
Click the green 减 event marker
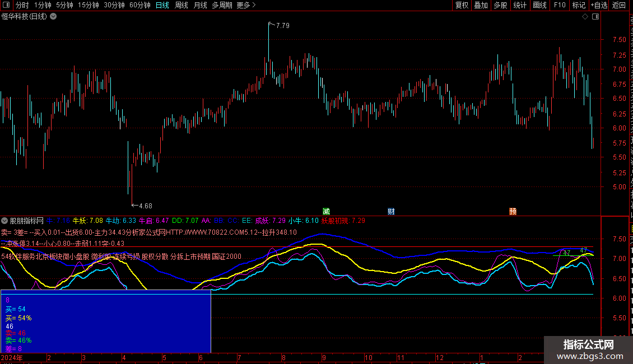click(x=326, y=211)
